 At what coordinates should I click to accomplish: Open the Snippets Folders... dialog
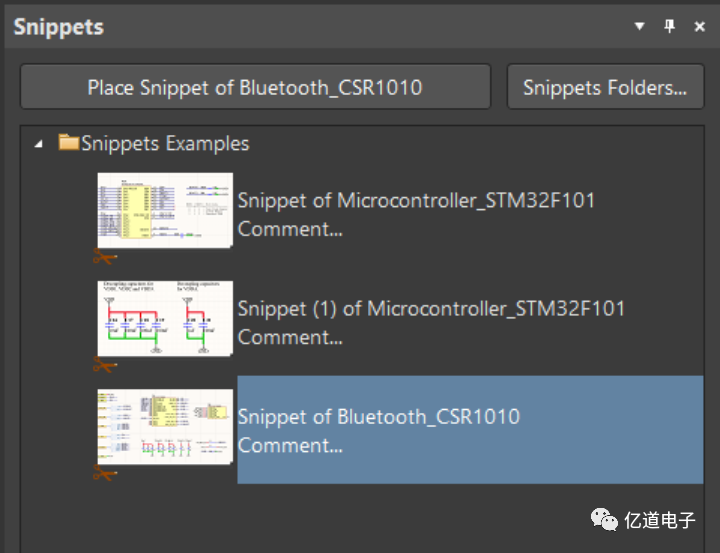click(605, 87)
